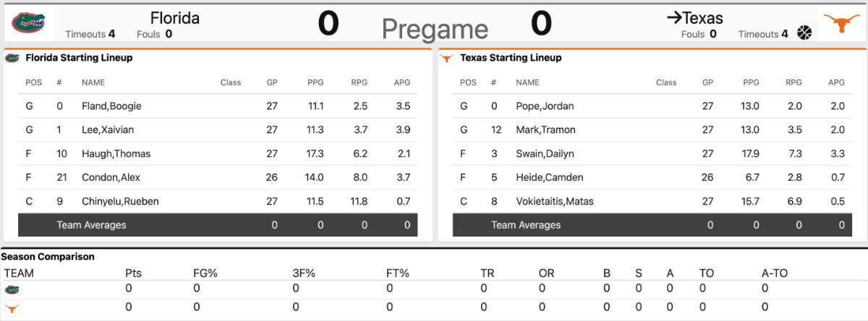Select the RPG column header in Texas lineup
The width and height of the screenshot is (868, 321).
(793, 82)
